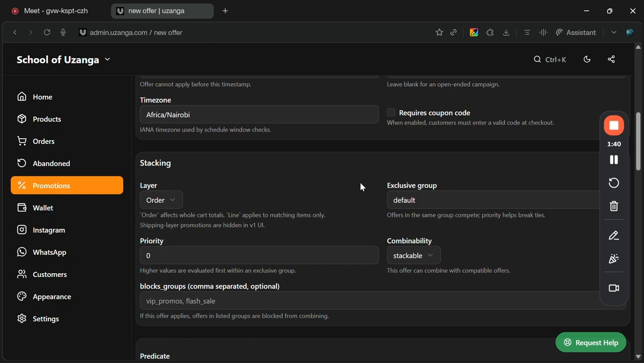The image size is (644, 363).
Task: Click the page vertical scrollbar thumb
Action: pyautogui.click(x=638, y=141)
